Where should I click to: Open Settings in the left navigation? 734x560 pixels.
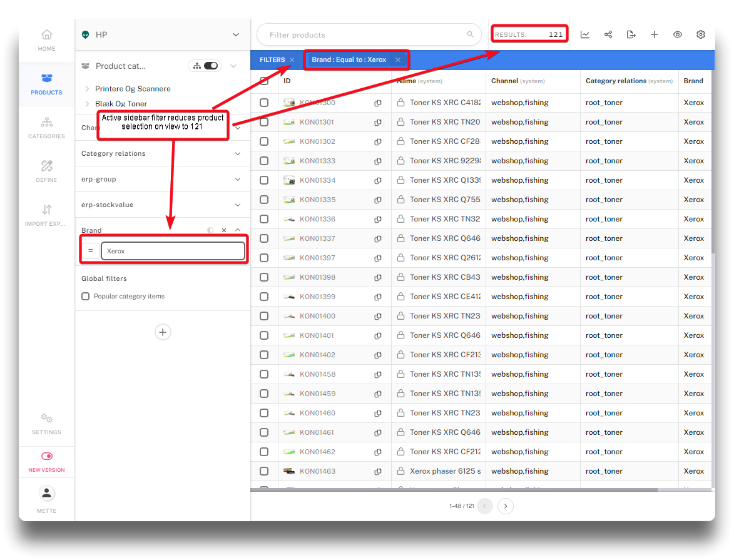pyautogui.click(x=46, y=423)
